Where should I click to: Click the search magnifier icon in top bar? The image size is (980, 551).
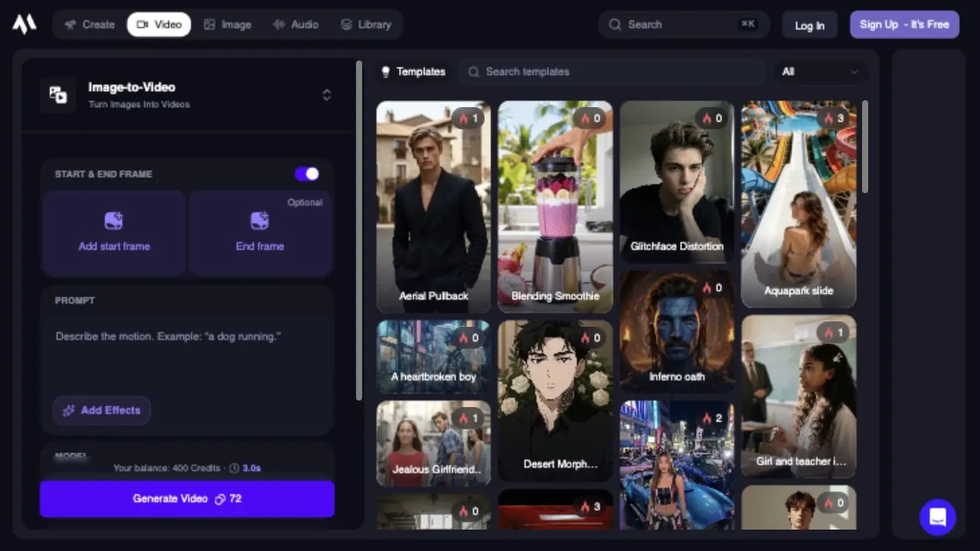click(x=615, y=24)
